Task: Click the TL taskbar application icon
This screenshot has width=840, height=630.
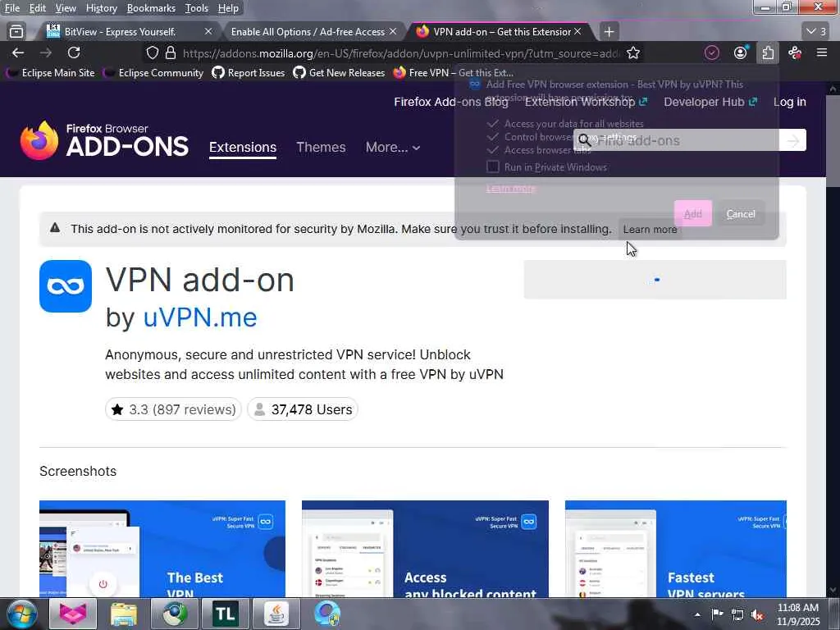Action: pos(226,614)
